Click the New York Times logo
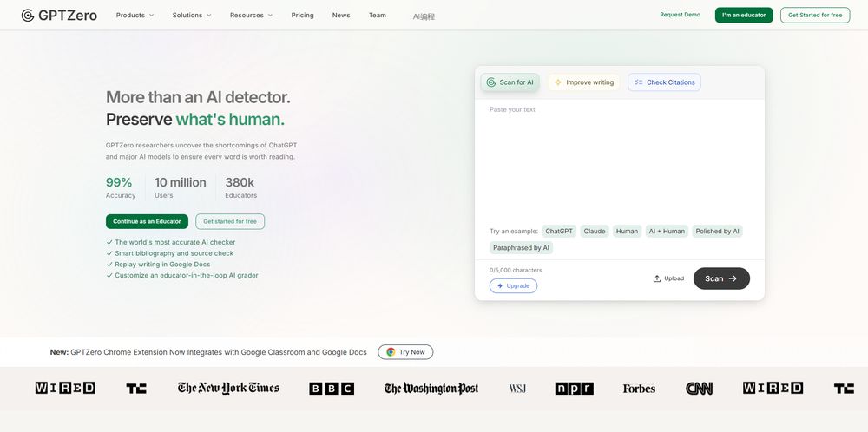The height and width of the screenshot is (432, 868). pyautogui.click(x=228, y=388)
